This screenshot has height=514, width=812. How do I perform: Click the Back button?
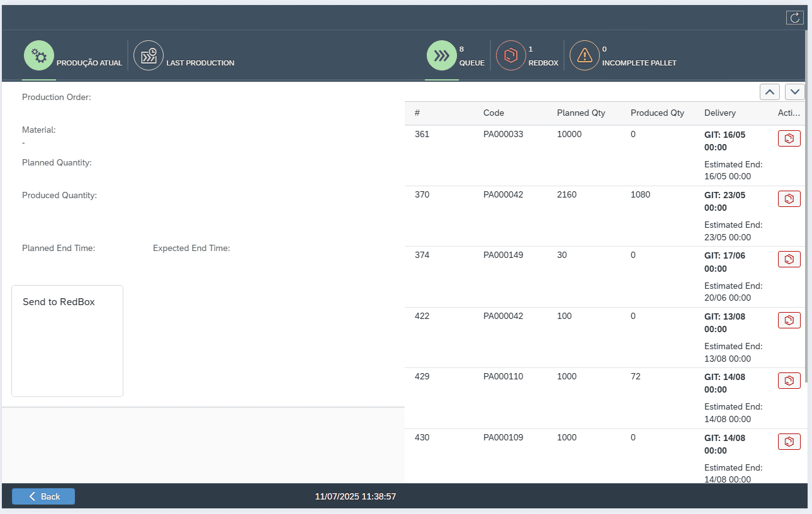pyautogui.click(x=43, y=496)
